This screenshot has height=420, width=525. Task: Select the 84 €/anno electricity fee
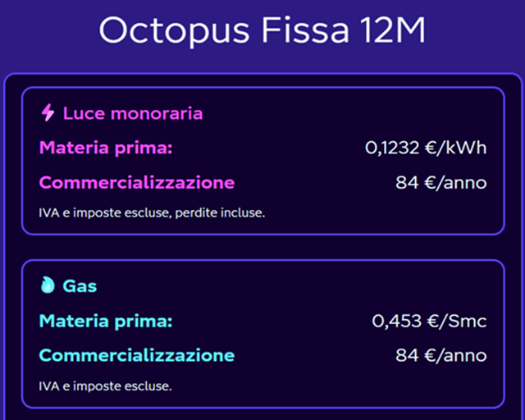[x=441, y=182]
